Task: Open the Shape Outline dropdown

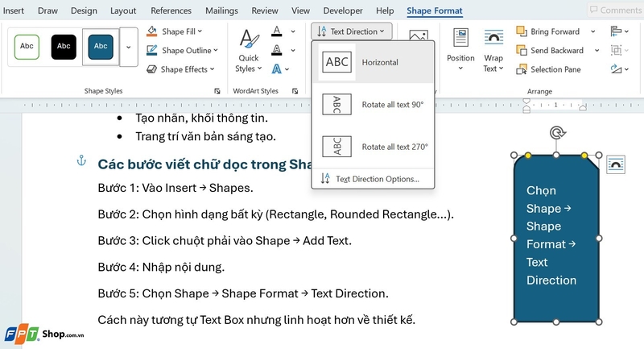Action: (183, 51)
